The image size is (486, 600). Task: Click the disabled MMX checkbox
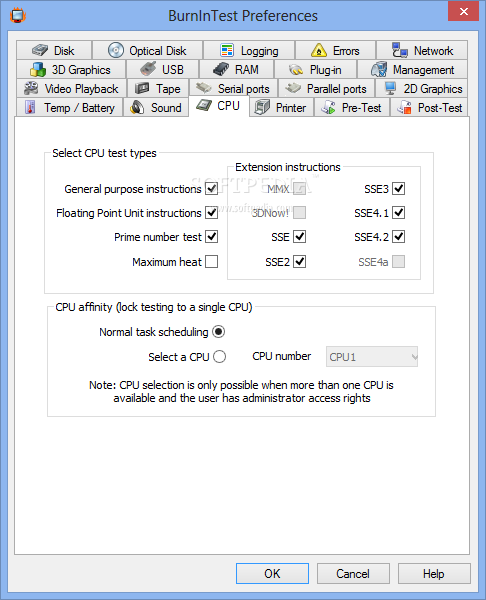[300, 189]
